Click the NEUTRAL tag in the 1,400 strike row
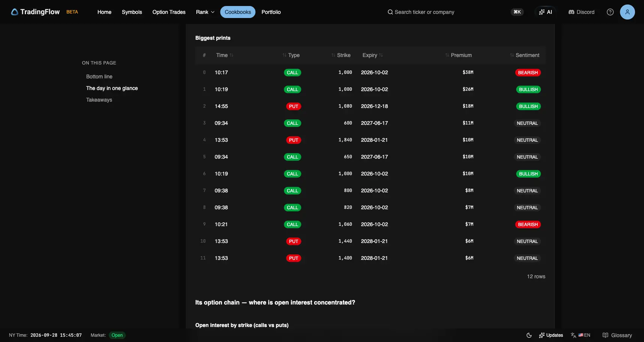Image resolution: width=644 pixels, height=342 pixels. pos(527,258)
